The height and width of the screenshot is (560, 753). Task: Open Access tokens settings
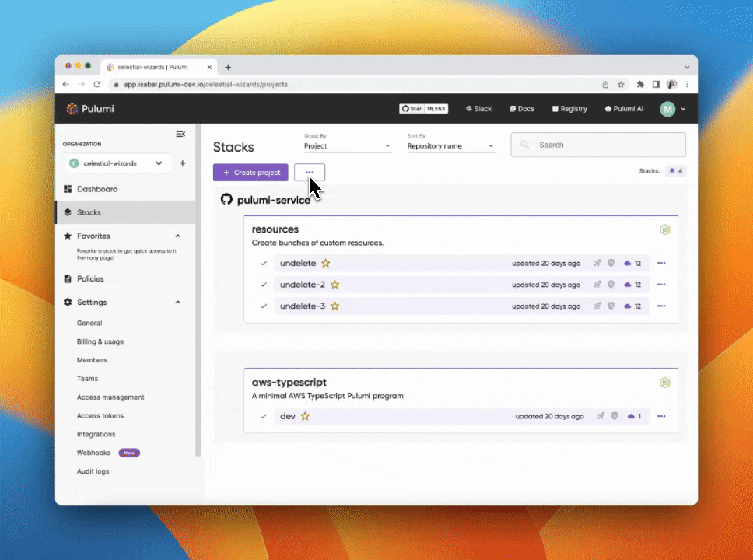pos(100,416)
